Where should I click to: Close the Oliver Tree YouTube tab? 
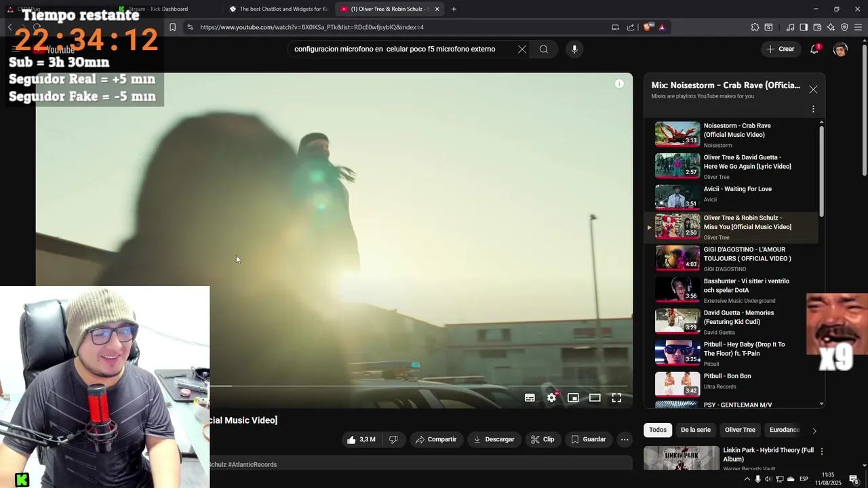pyautogui.click(x=437, y=9)
